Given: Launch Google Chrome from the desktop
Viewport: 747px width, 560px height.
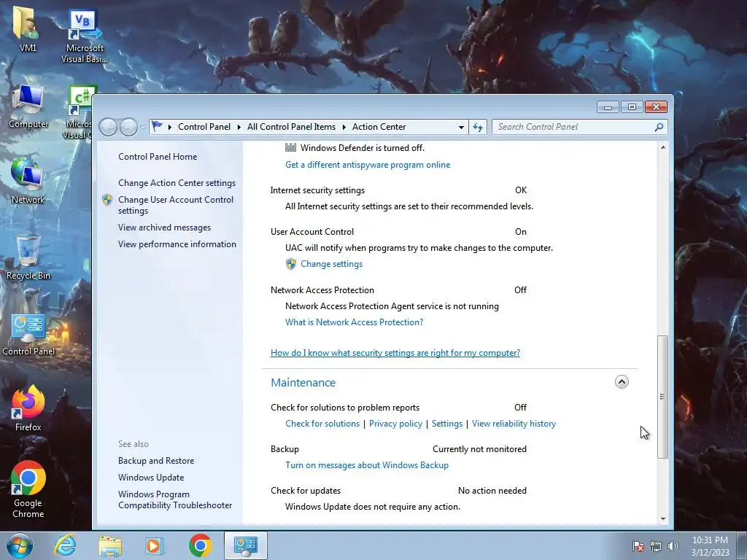Looking at the screenshot, I should click(28, 489).
